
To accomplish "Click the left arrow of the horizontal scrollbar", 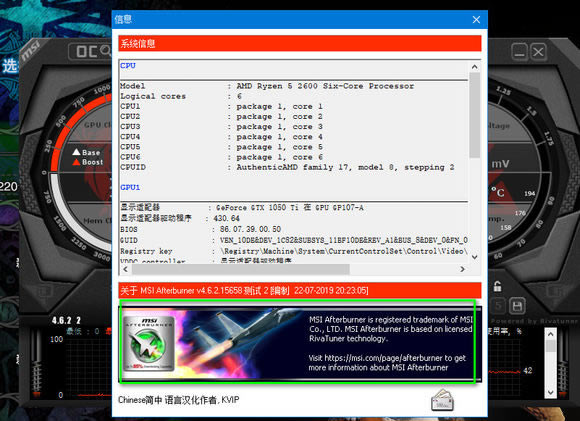I will (x=125, y=269).
